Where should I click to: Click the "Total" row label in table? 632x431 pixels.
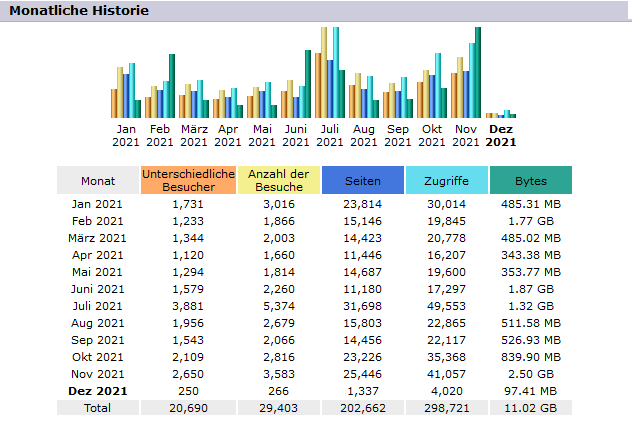tap(98, 408)
